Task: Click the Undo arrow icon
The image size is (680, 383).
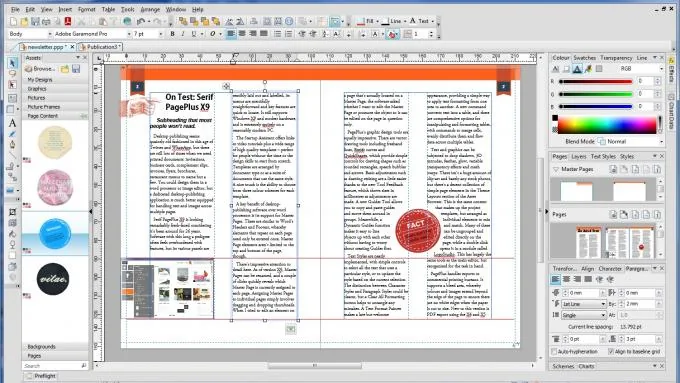Action: coord(141,21)
